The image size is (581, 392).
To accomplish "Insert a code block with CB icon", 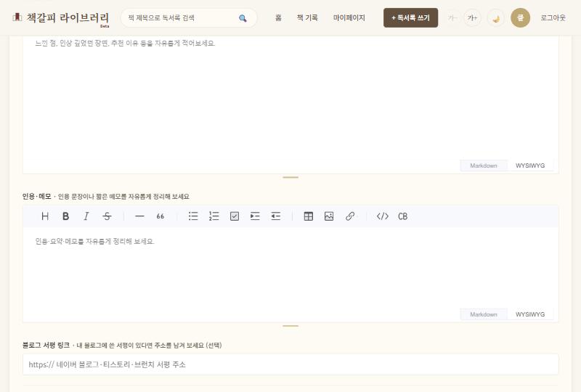I will [403, 216].
